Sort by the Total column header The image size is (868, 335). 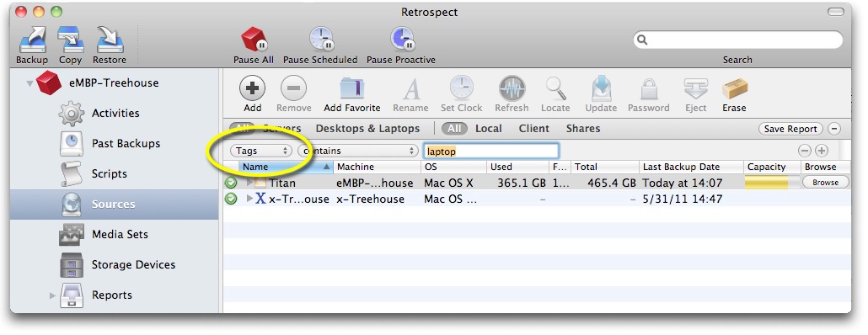click(x=604, y=167)
